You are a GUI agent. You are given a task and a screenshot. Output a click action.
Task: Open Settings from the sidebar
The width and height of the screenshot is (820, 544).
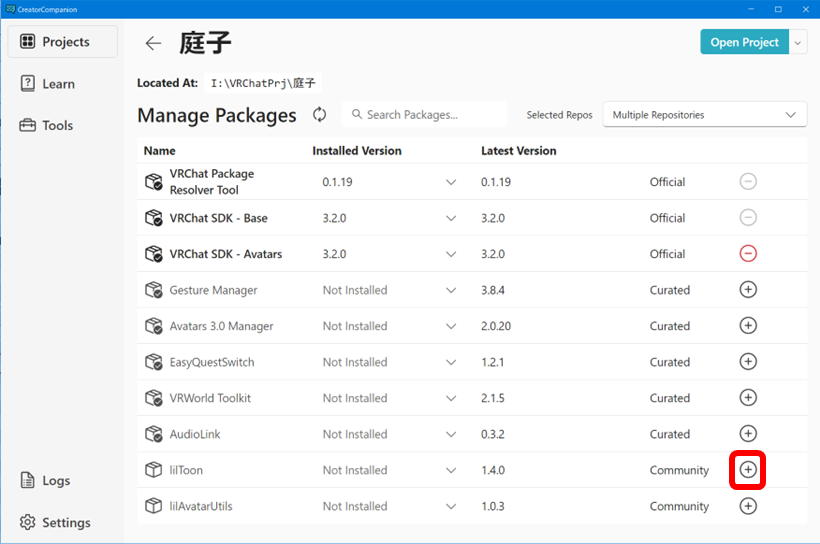point(66,522)
